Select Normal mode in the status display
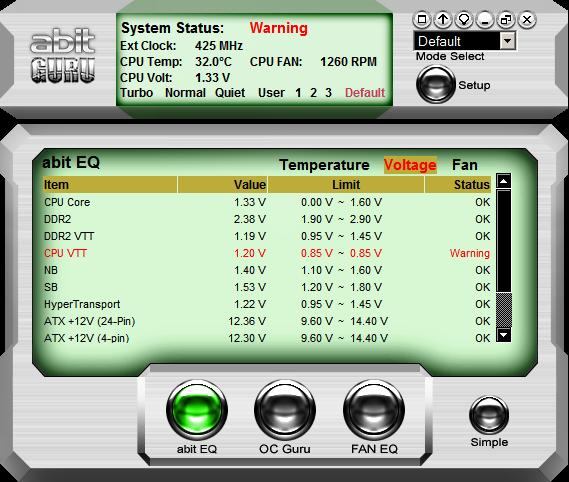Image resolution: width=569 pixels, height=482 pixels. point(185,93)
